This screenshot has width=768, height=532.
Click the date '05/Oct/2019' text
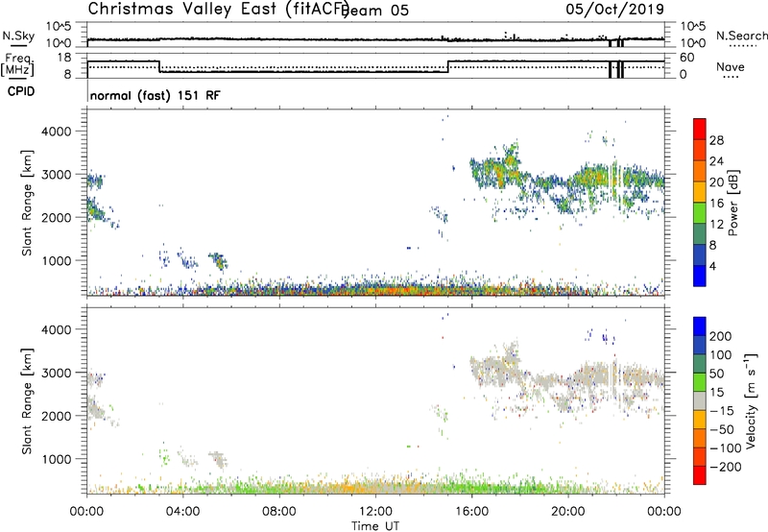pos(615,10)
